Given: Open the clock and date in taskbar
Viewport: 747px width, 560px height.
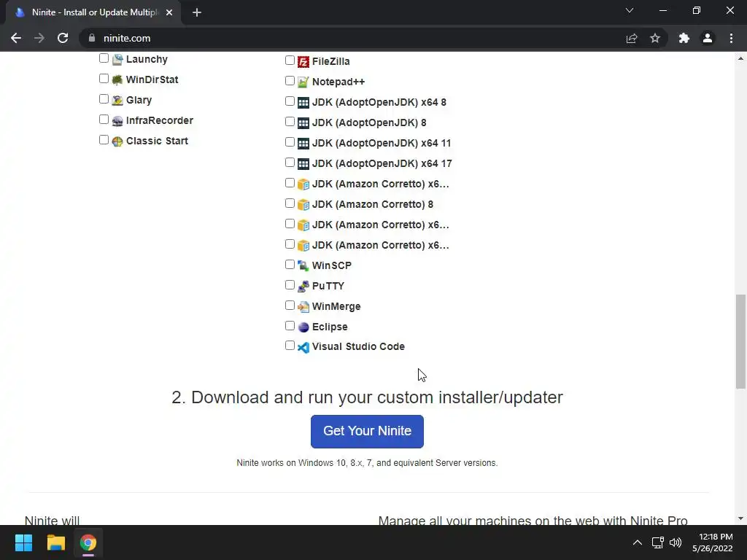Looking at the screenshot, I should coord(713,542).
